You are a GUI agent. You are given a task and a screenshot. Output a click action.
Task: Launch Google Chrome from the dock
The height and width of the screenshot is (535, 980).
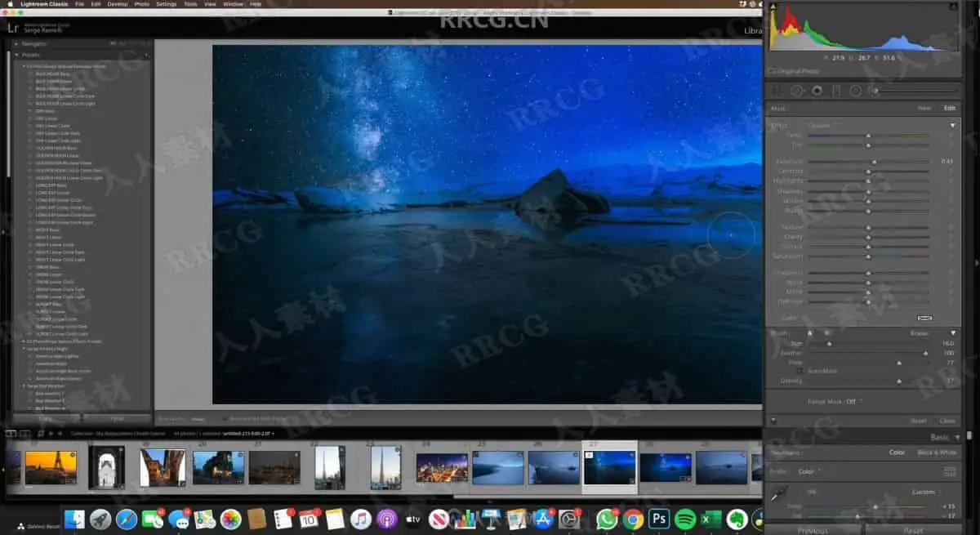pos(633,519)
